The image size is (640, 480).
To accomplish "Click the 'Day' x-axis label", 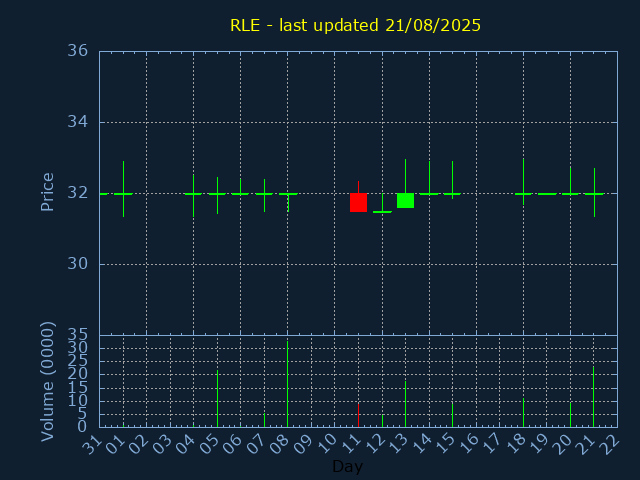I will click(x=347, y=466).
